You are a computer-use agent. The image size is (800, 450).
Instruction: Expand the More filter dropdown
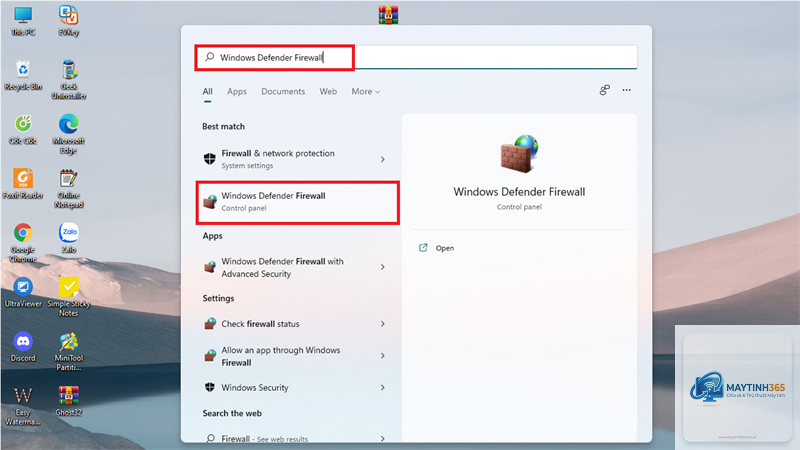click(366, 91)
